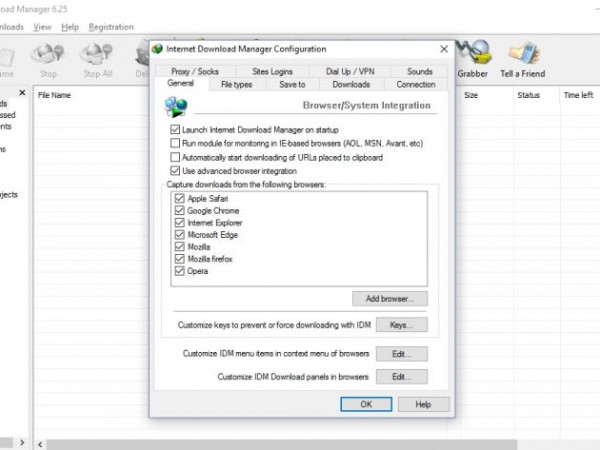
Task: Toggle Use advanced browser integration checkbox
Action: pyautogui.click(x=175, y=171)
